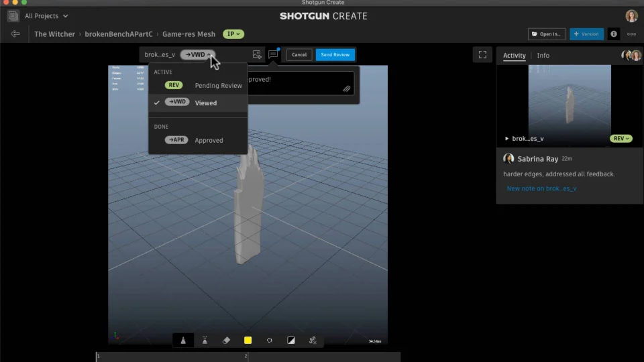Open the yellow annotation color swatch
The width and height of the screenshot is (644, 362).
248,341
